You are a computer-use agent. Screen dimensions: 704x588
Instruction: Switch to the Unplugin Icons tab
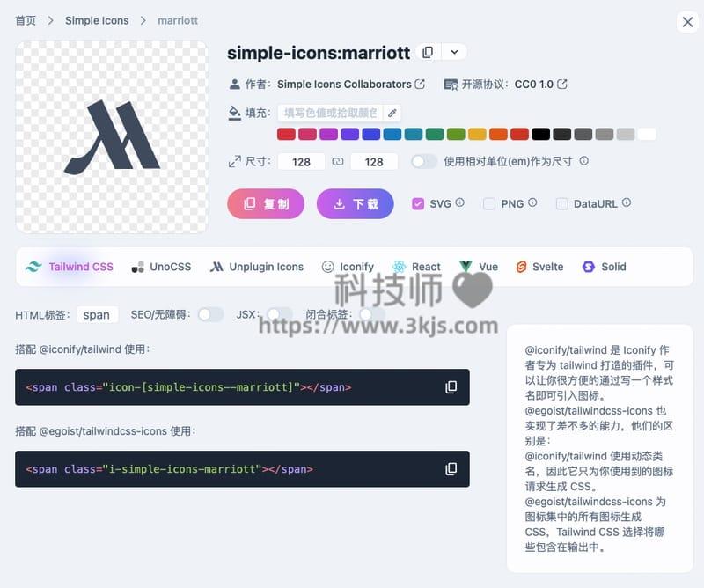point(257,267)
